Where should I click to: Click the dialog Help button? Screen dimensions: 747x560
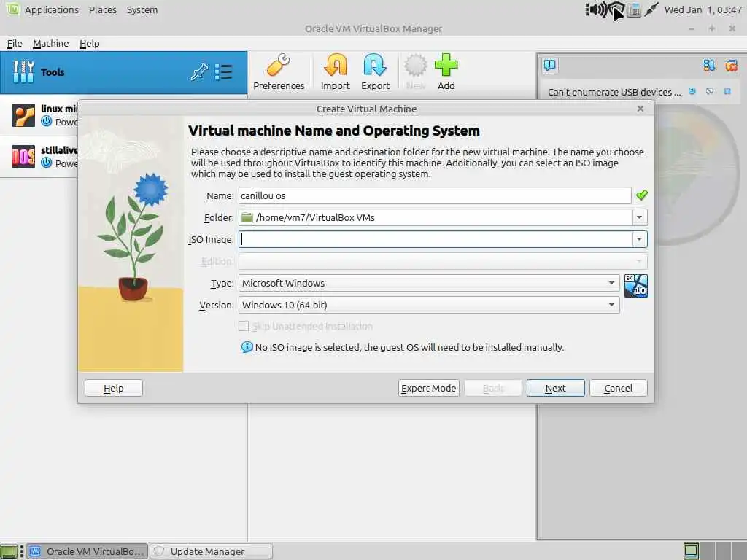point(113,388)
